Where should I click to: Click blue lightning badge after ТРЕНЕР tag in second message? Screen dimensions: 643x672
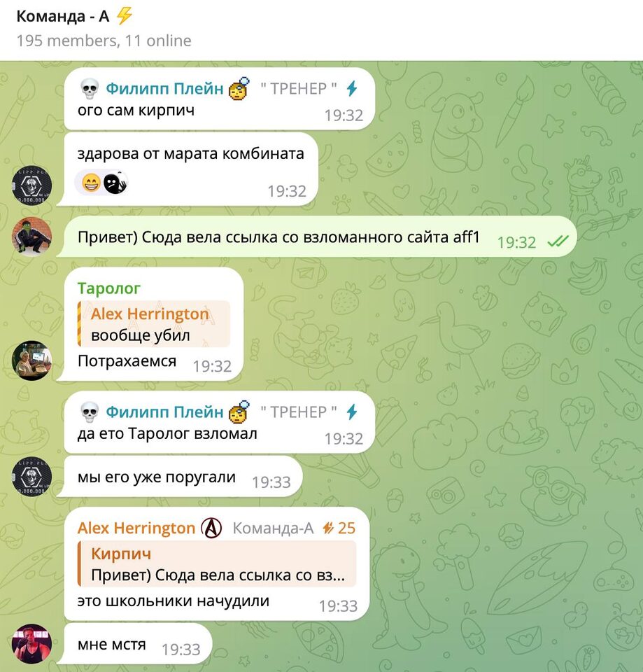352,412
